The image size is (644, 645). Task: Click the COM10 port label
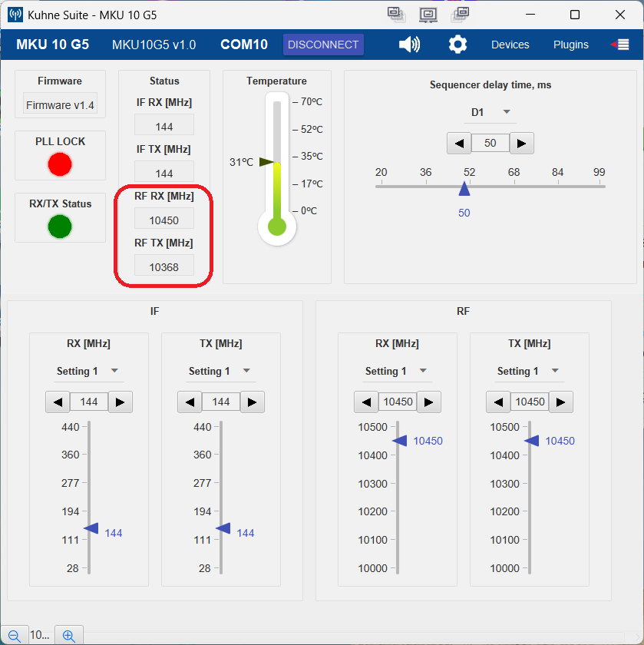pyautogui.click(x=244, y=45)
